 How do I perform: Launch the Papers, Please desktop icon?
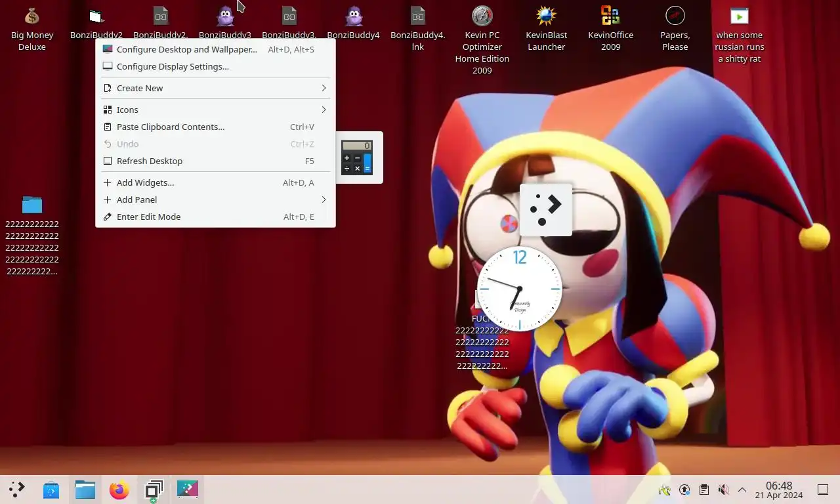pyautogui.click(x=675, y=16)
